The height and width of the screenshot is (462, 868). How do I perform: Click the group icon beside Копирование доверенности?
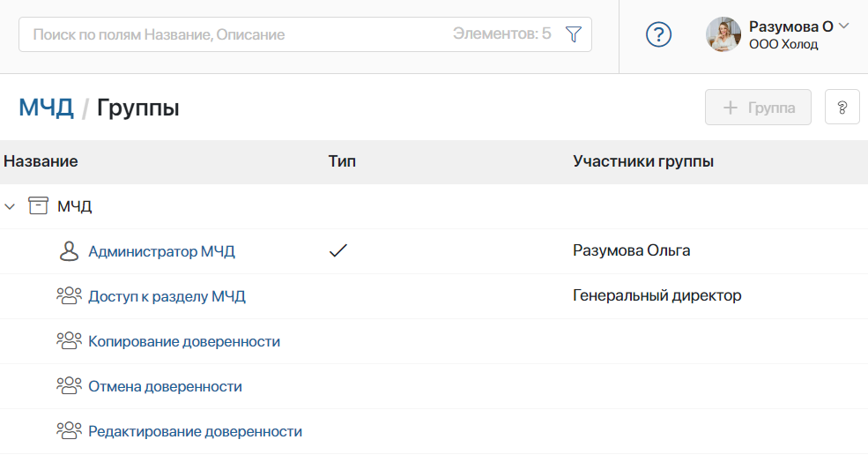point(69,341)
